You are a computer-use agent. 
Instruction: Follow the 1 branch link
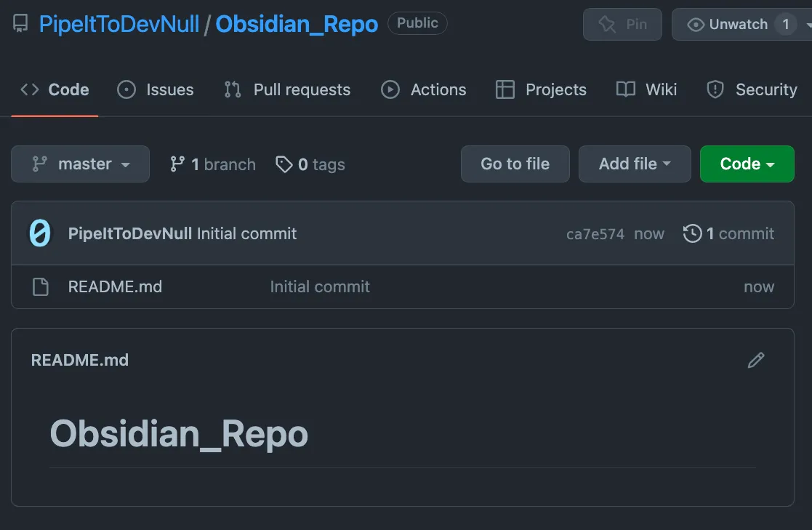[x=212, y=164]
